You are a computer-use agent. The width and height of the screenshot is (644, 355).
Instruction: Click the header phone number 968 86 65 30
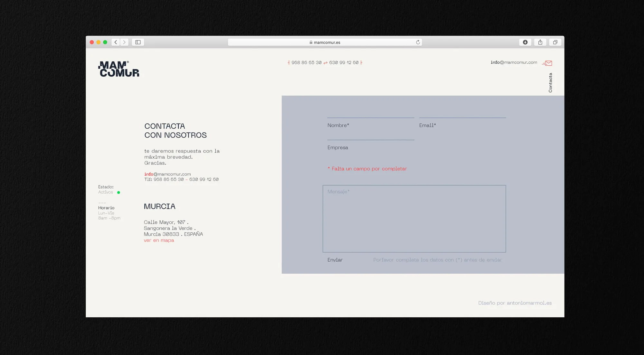point(306,62)
